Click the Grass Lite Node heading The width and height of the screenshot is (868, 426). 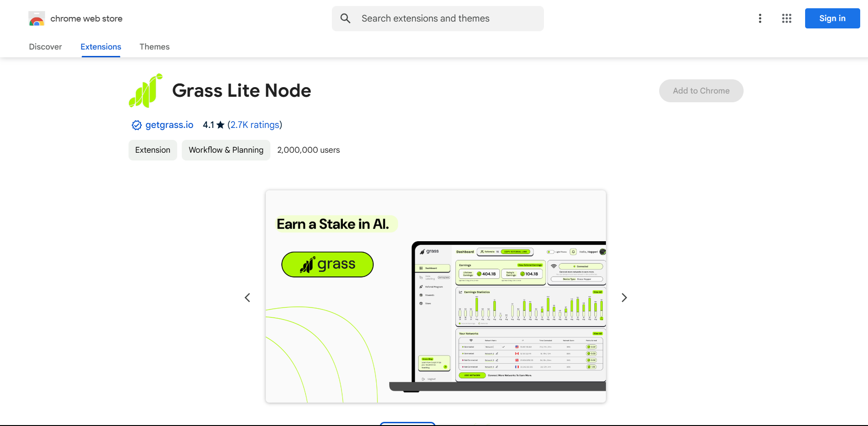click(x=241, y=91)
